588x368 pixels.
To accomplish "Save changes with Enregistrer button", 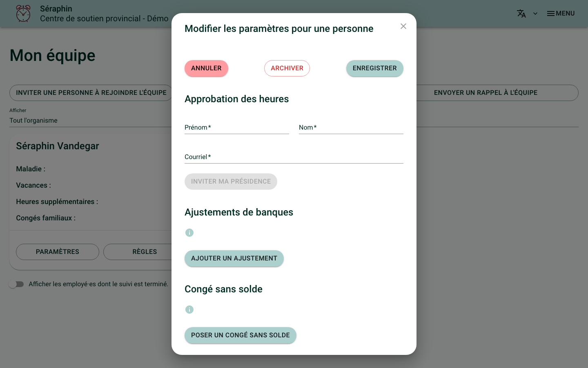I will pos(375,68).
